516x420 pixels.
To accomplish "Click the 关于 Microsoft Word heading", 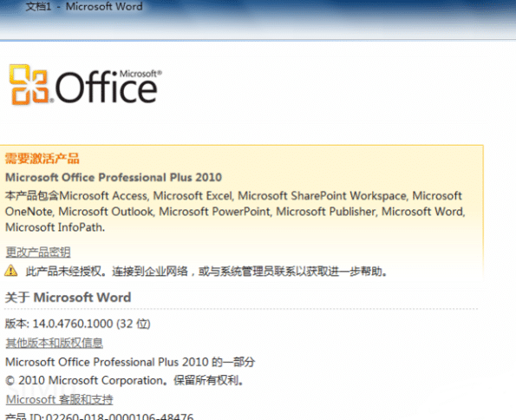I will point(69,298).
